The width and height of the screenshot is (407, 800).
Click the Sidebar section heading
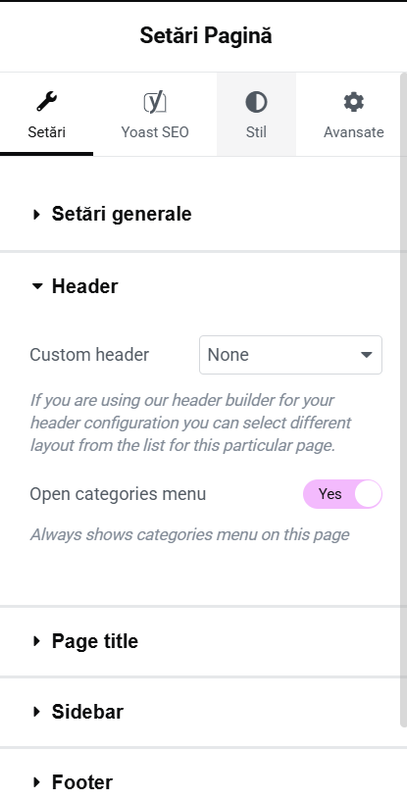pyautogui.click(x=87, y=712)
